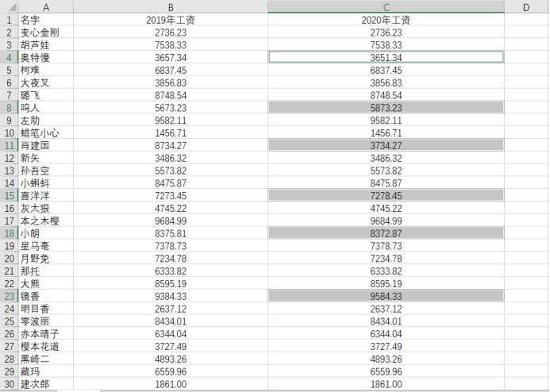The image size is (550, 392).
Task: Select row 4 header
Action: click(9, 57)
